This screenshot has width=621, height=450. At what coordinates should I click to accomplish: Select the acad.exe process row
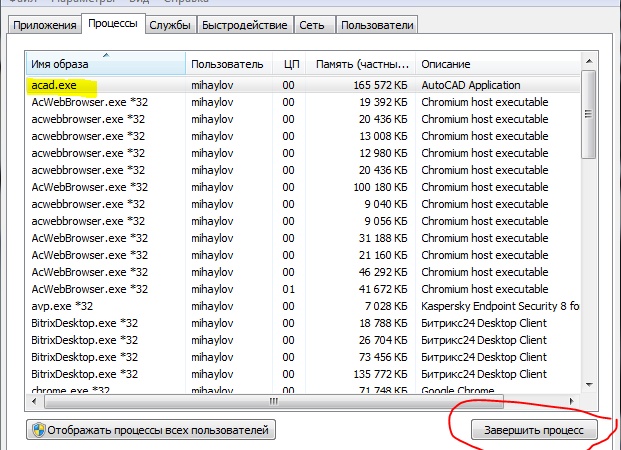tap(303, 85)
